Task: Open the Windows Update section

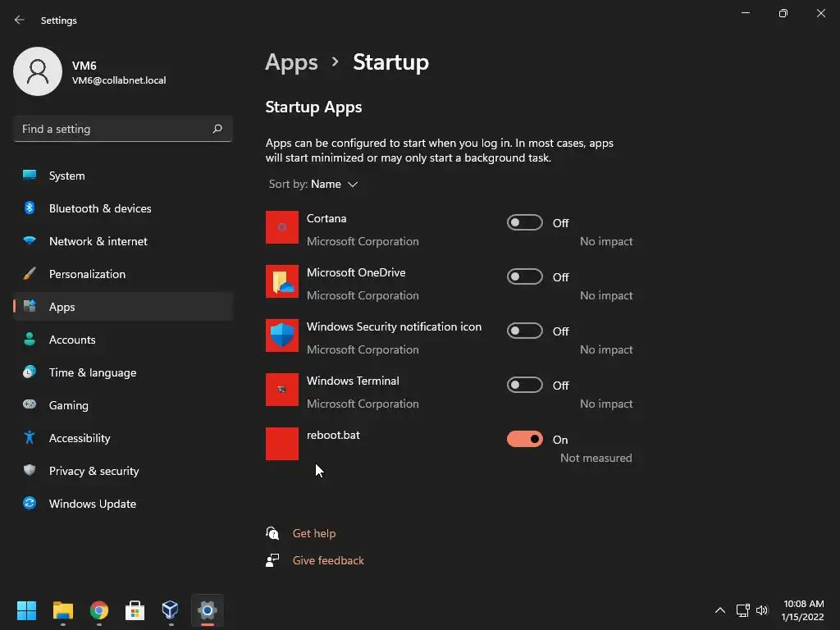Action: 92,504
